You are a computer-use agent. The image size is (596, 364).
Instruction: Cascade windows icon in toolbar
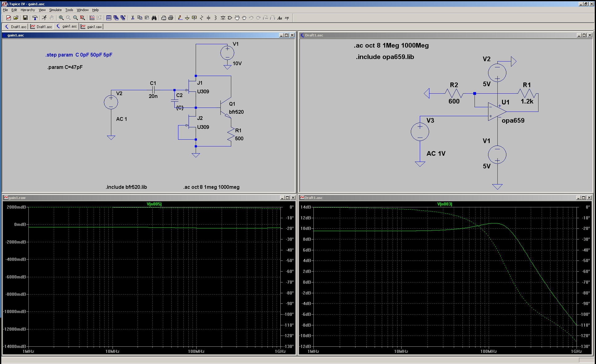click(x=116, y=18)
